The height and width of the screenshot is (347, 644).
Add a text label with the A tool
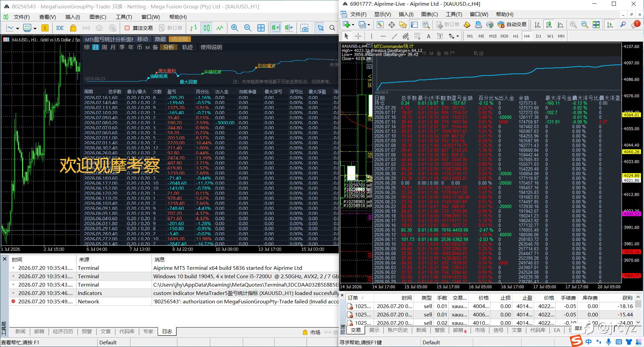click(428, 36)
